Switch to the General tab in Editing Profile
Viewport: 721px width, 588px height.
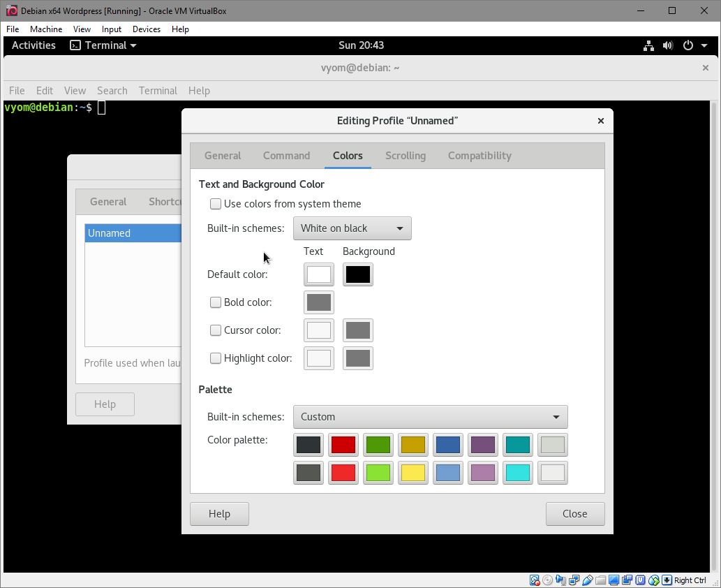[223, 156]
